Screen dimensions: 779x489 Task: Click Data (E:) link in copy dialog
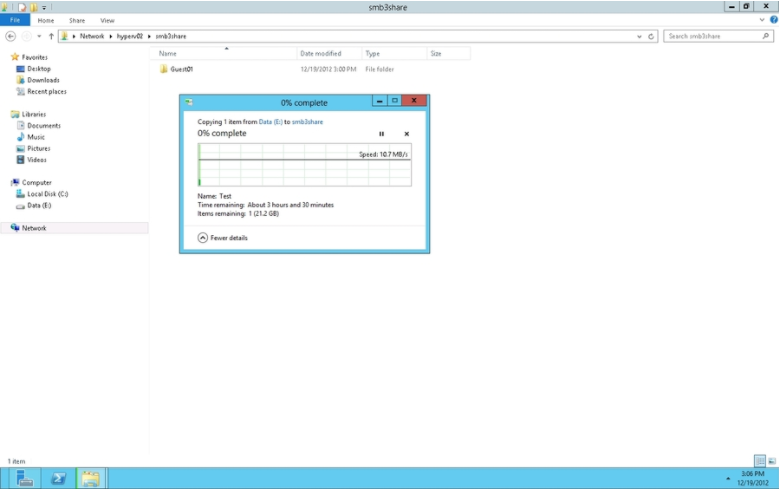coord(270,122)
